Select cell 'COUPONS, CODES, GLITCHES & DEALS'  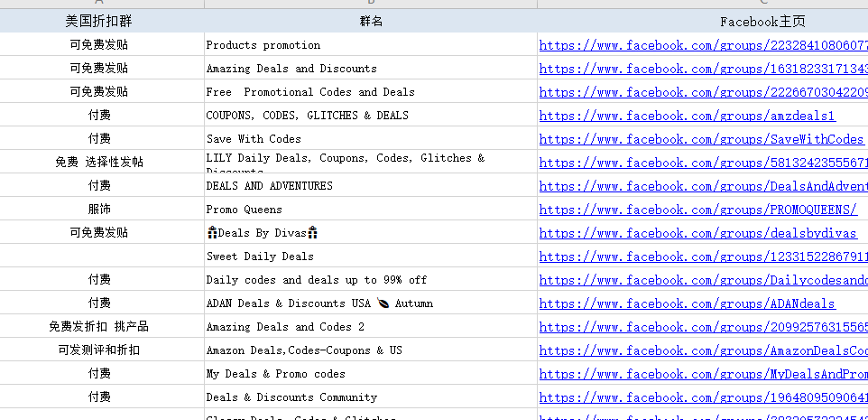[x=371, y=115]
